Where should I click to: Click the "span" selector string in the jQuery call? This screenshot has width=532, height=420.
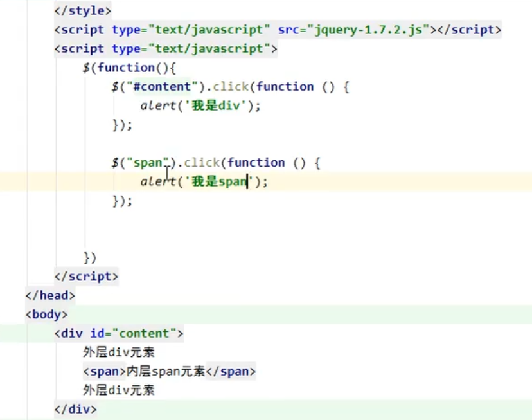(x=148, y=163)
